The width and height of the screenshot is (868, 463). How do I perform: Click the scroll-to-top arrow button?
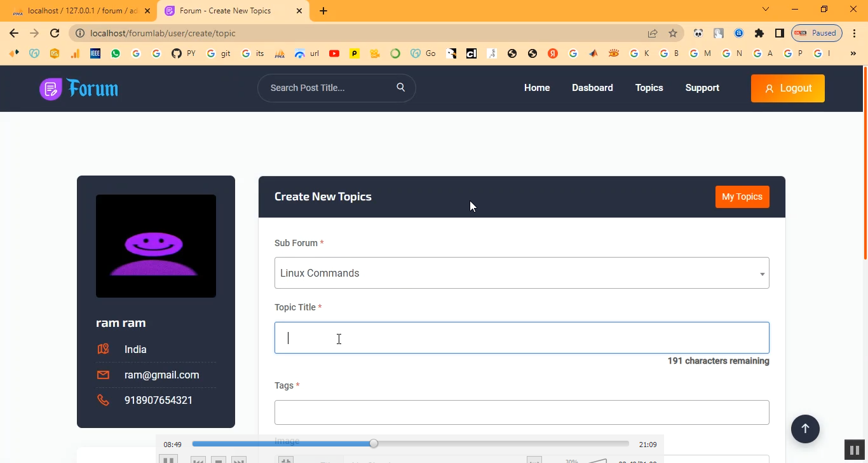pos(805,429)
